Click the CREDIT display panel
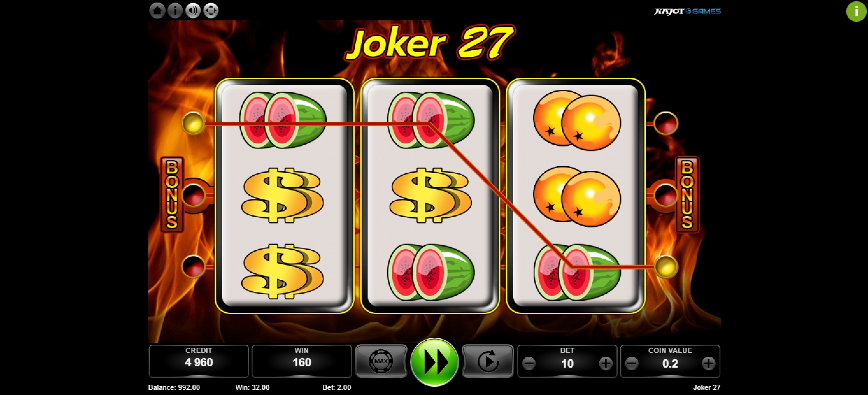Screen dimensions: 868x395 point(199,361)
